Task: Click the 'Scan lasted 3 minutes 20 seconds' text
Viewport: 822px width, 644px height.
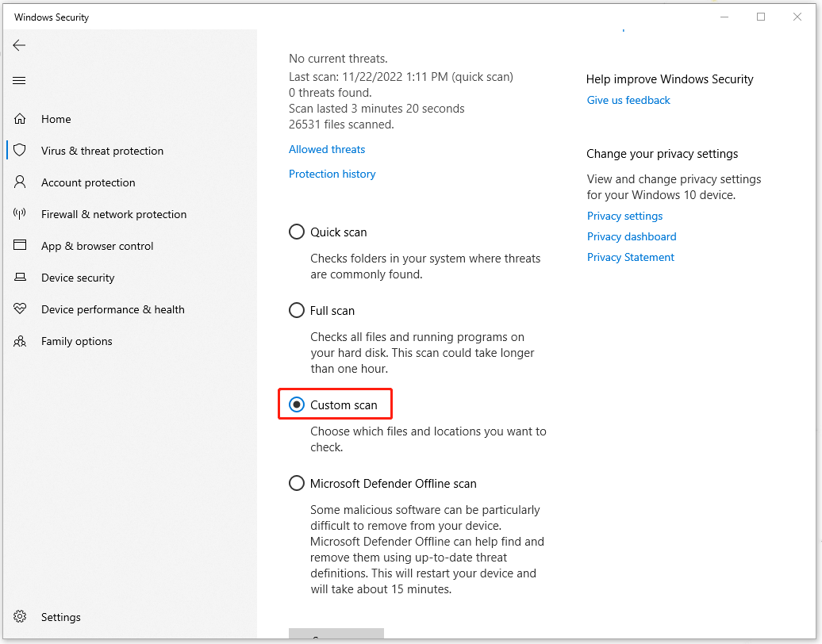Action: click(x=376, y=109)
